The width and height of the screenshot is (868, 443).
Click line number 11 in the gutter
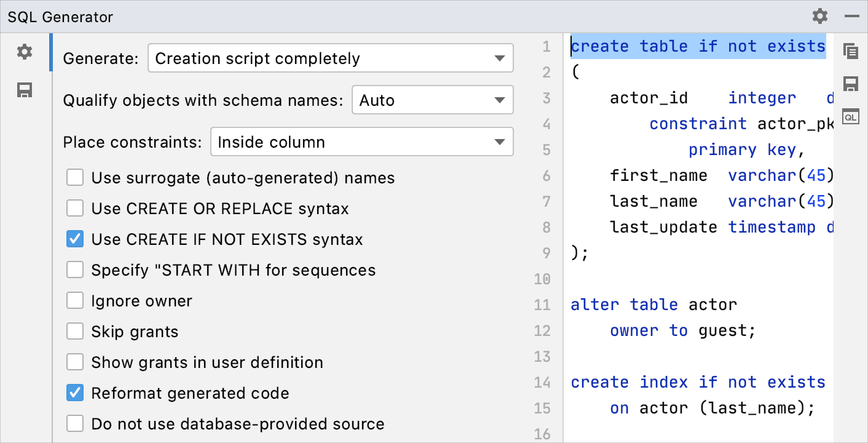pyautogui.click(x=543, y=305)
